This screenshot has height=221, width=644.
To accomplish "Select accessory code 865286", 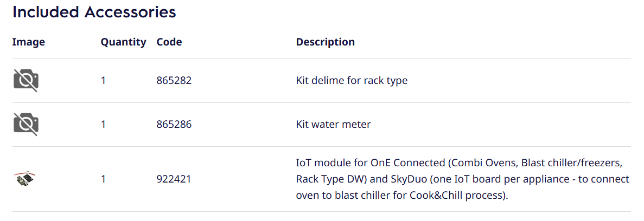I will (x=174, y=125).
